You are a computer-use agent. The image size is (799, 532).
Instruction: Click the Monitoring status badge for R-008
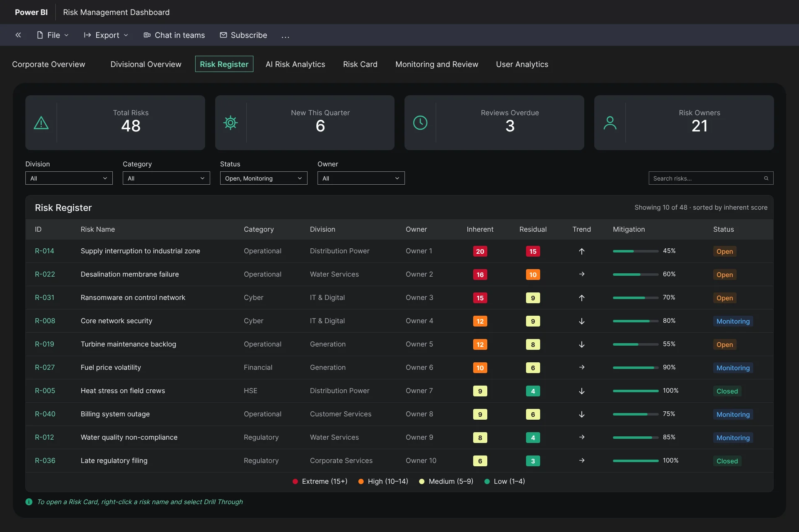point(733,321)
